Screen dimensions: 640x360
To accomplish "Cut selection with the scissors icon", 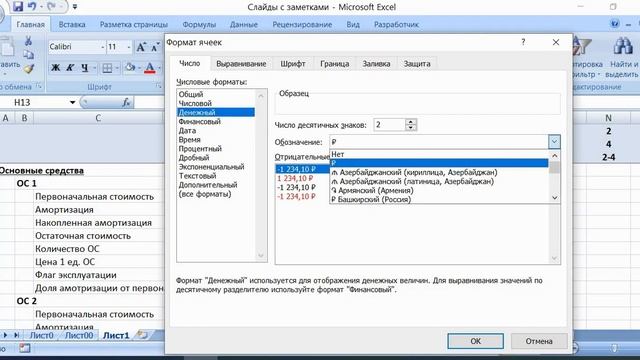I will coord(28,40).
